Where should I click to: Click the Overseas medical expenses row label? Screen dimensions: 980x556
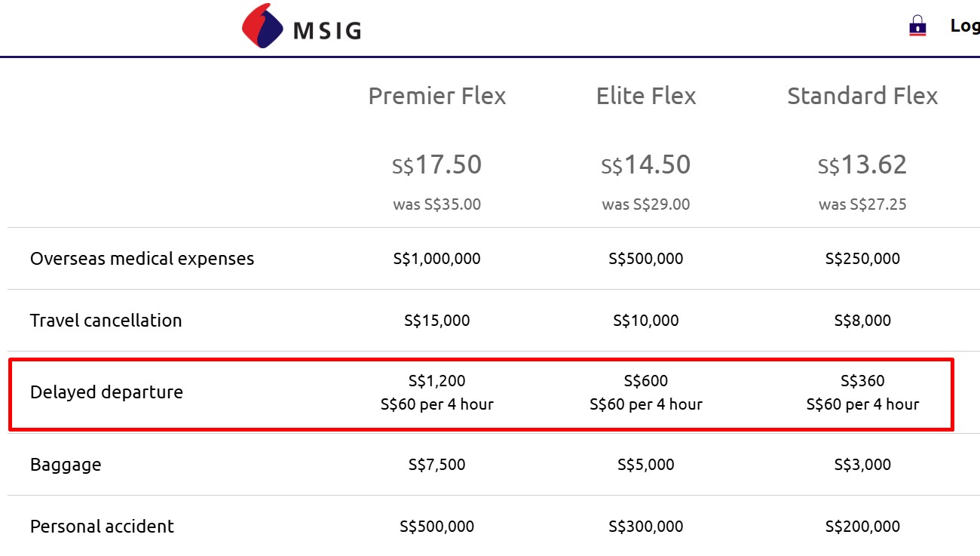[142, 259]
